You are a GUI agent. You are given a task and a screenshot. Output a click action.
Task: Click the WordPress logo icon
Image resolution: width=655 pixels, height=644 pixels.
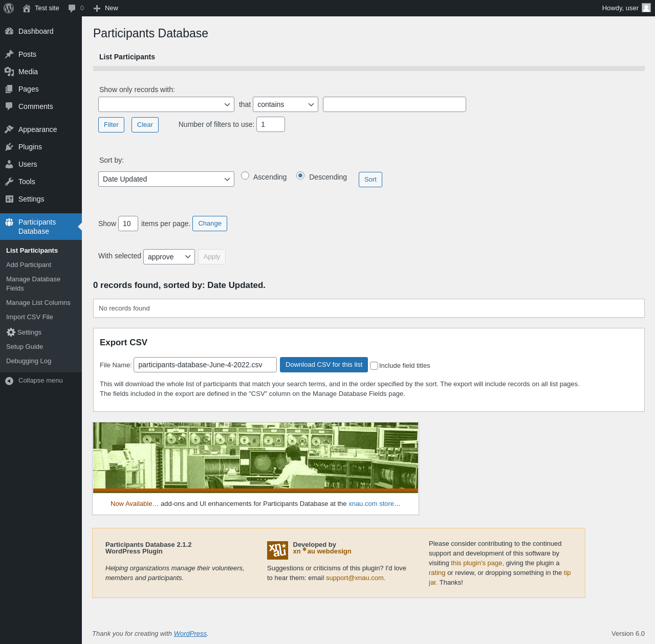point(9,8)
